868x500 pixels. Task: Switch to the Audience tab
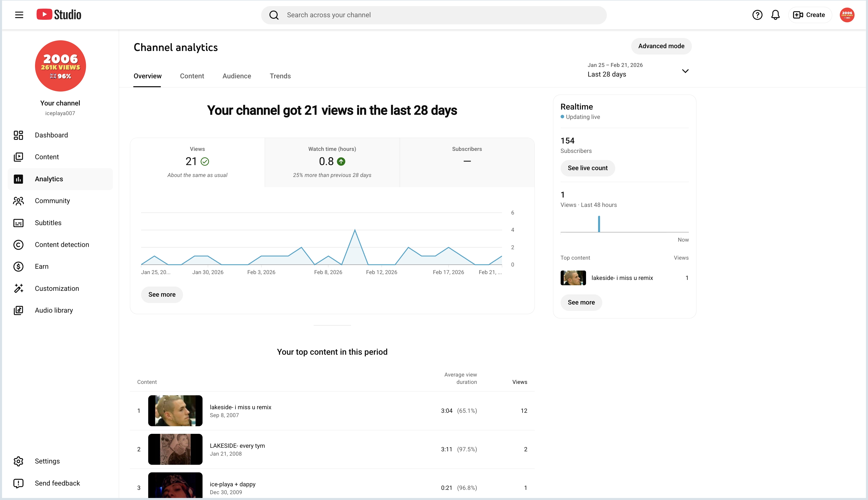point(237,76)
